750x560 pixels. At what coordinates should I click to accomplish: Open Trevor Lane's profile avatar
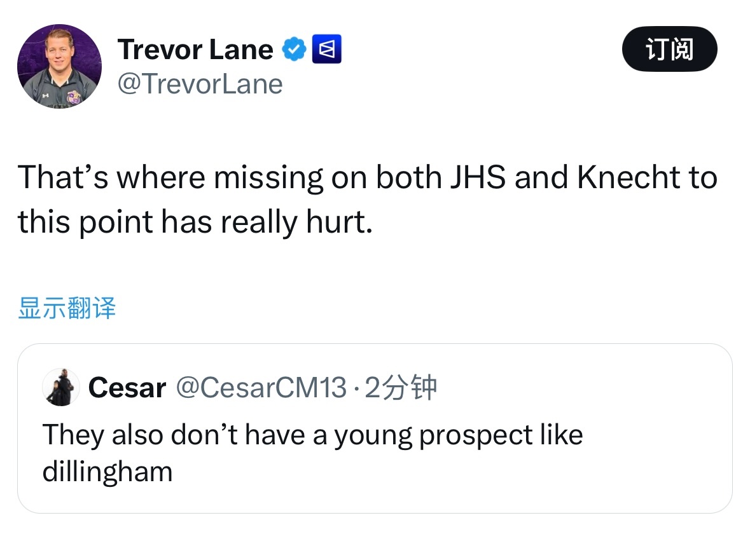(x=59, y=66)
